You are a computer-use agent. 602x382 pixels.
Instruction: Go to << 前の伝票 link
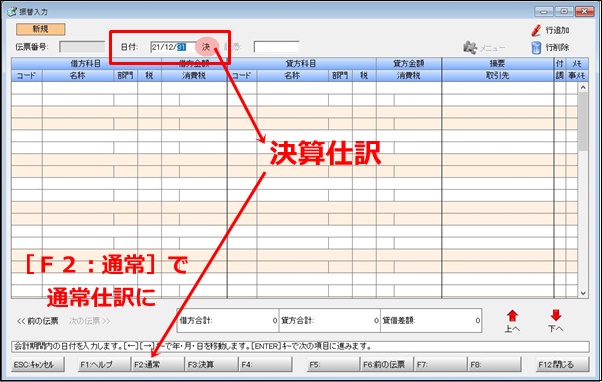(x=37, y=321)
